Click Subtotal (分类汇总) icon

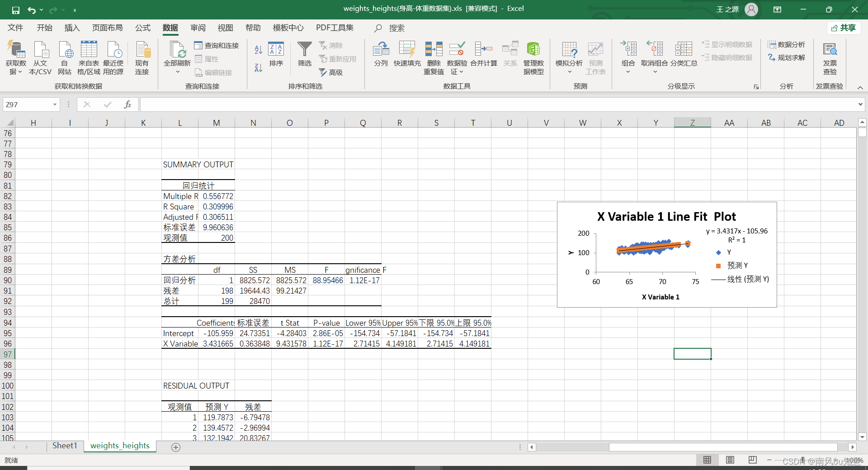684,54
